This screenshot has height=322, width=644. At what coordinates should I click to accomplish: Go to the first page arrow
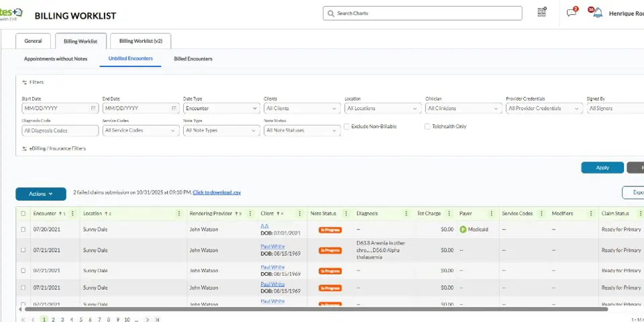click(x=24, y=319)
